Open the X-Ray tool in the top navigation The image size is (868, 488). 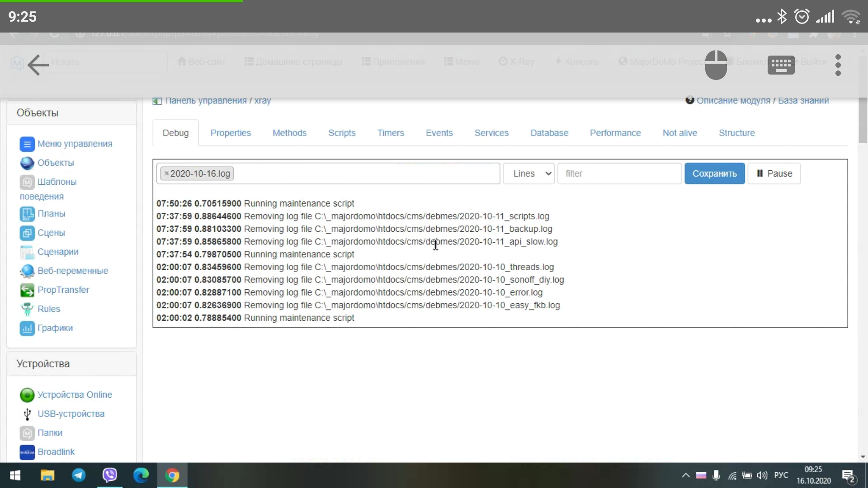517,61
